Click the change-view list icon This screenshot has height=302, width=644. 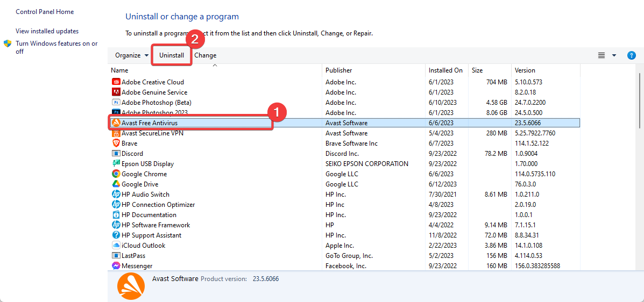(x=601, y=55)
